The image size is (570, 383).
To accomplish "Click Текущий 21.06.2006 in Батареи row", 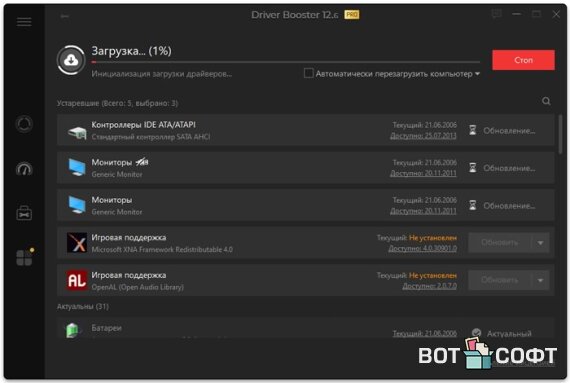I will 425,333.
